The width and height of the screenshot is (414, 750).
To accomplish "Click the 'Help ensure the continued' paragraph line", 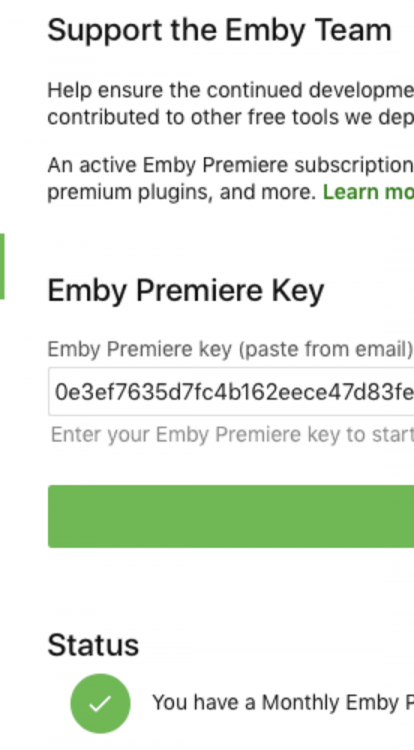I will click(x=230, y=90).
